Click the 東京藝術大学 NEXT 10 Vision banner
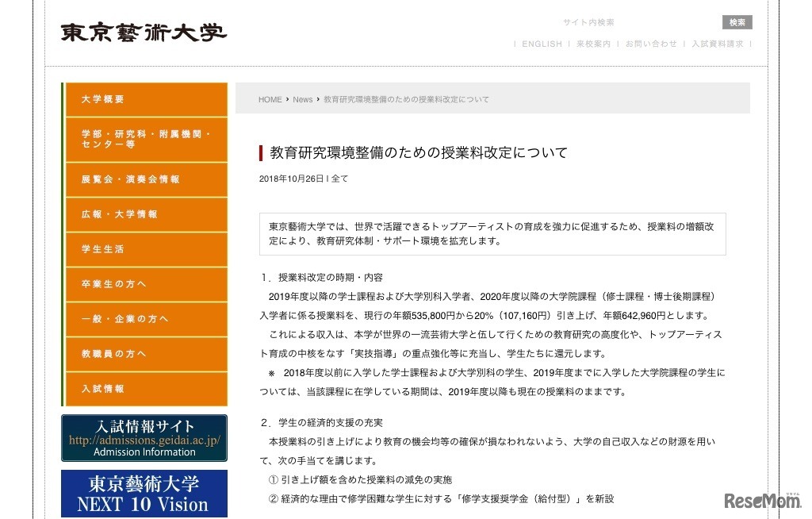 point(144,494)
